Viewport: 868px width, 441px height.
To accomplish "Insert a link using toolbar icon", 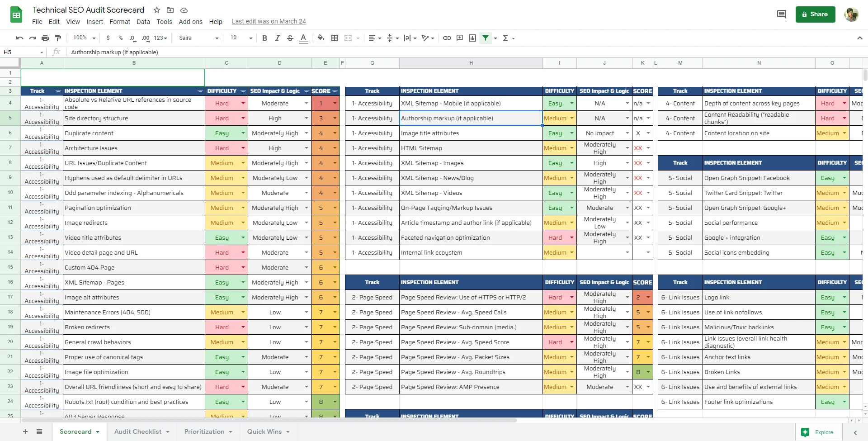I will 447,38.
